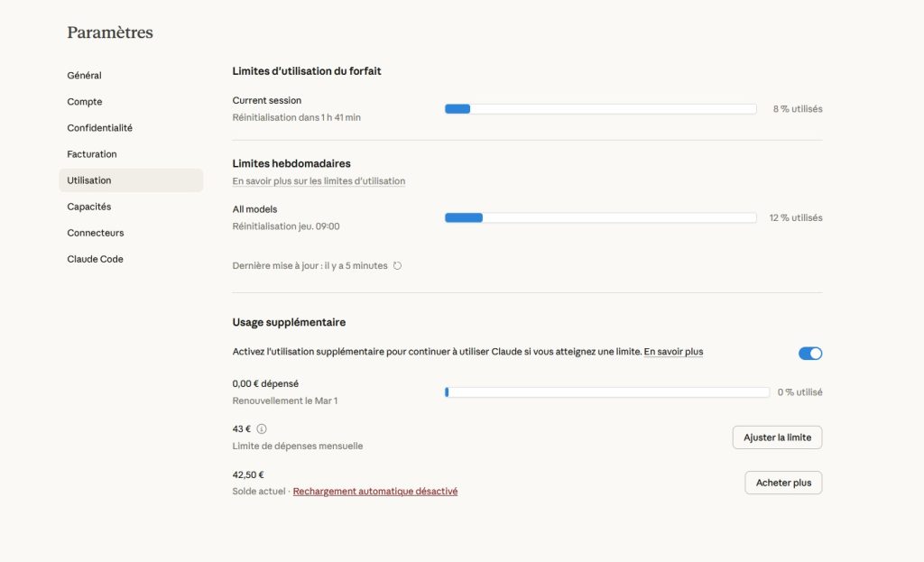Image resolution: width=924 pixels, height=562 pixels.
Task: Click the All models 12% usage bar
Action: [x=600, y=217]
